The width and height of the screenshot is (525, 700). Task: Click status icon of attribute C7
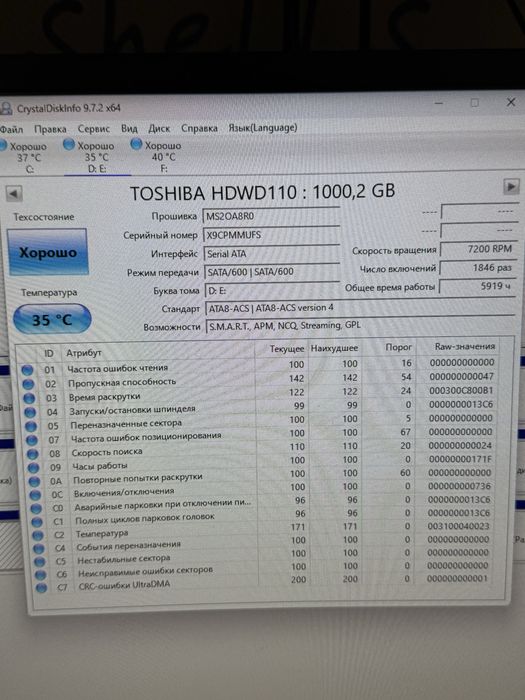click(x=42, y=588)
